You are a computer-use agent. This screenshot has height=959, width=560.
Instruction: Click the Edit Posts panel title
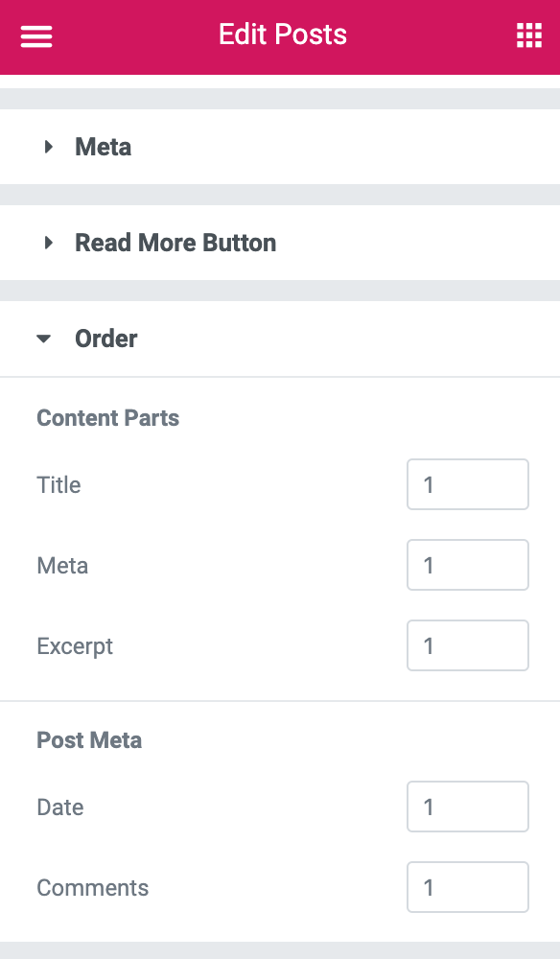(283, 35)
